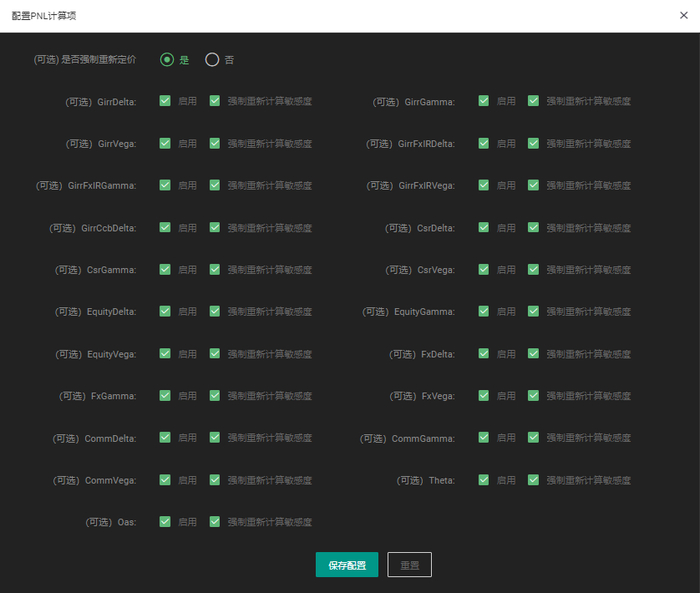This screenshot has height=593, width=700.
Task: Click the 保存配置 save button
Action: pyautogui.click(x=347, y=565)
